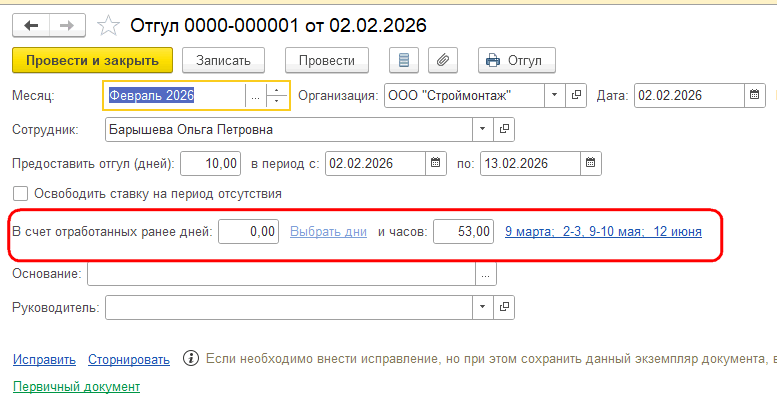
Task: Open the Сотрудник record card icon
Action: (x=504, y=129)
